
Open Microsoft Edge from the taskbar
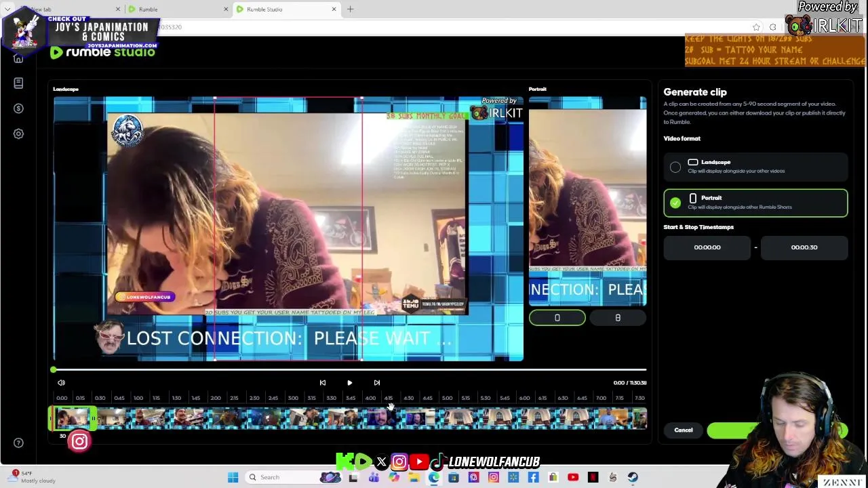pos(433,477)
